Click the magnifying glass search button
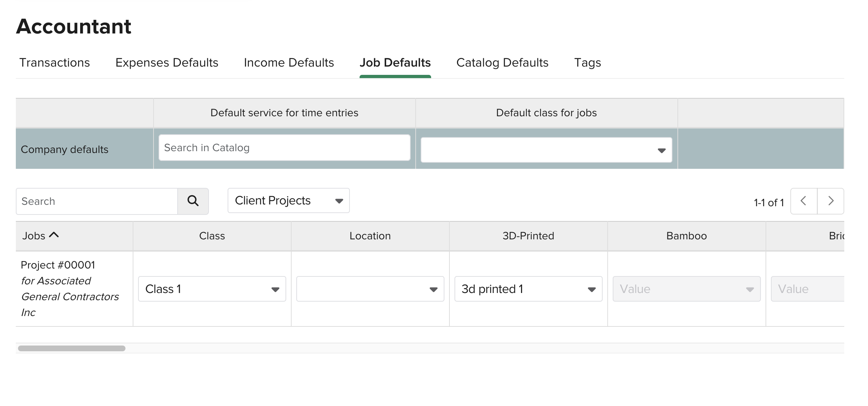868x406 pixels. (x=193, y=201)
